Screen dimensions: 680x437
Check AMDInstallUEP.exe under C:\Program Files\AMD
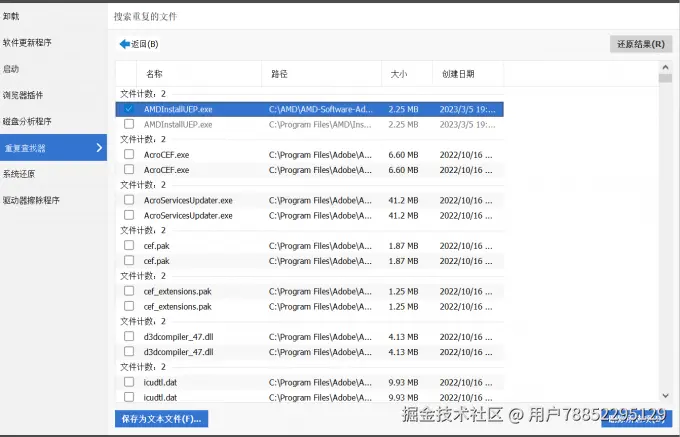129,124
